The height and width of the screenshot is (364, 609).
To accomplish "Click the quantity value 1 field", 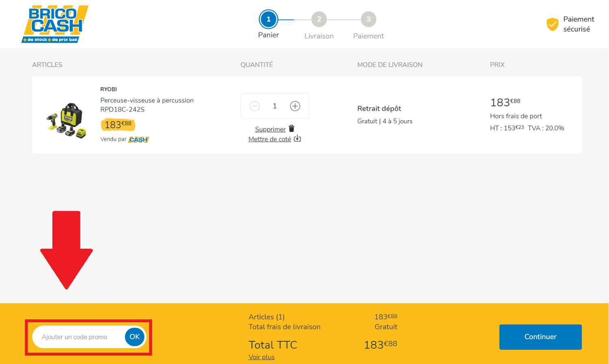I will (275, 106).
